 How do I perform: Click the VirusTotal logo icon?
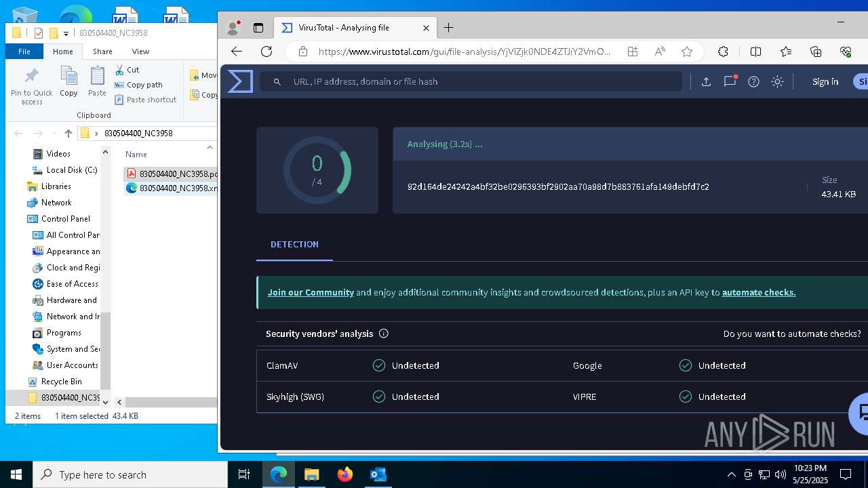[x=240, y=81]
